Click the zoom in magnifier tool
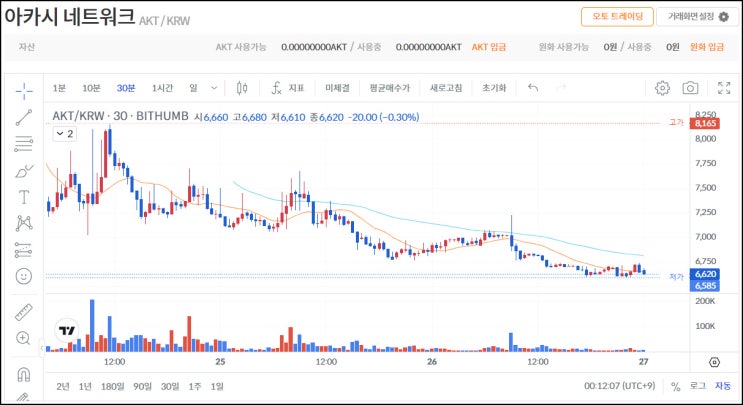Viewport: 743px width, 405px height. [24, 338]
